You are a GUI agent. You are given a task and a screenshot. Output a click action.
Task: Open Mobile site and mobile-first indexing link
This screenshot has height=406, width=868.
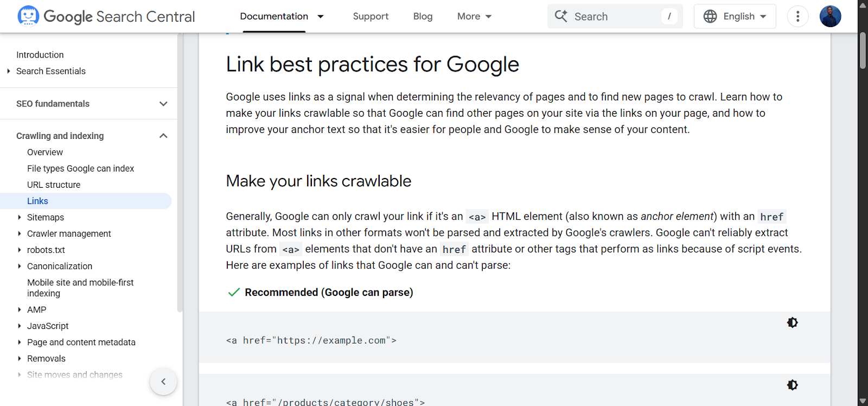pos(80,288)
